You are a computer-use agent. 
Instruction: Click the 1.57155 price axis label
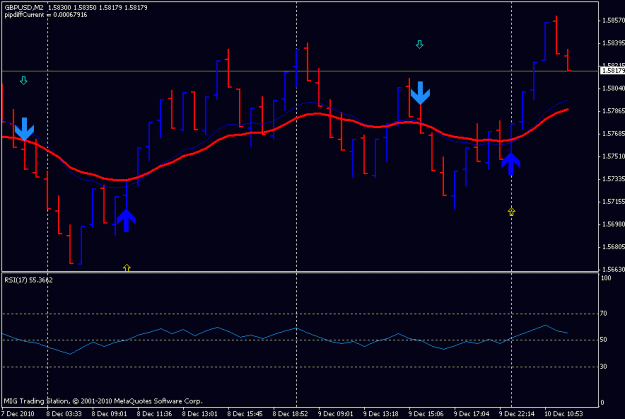click(x=613, y=202)
